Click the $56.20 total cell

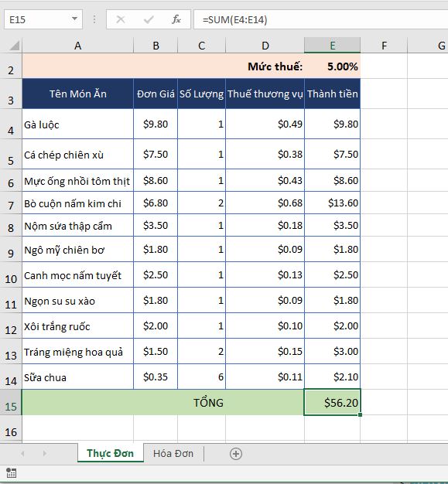333,403
